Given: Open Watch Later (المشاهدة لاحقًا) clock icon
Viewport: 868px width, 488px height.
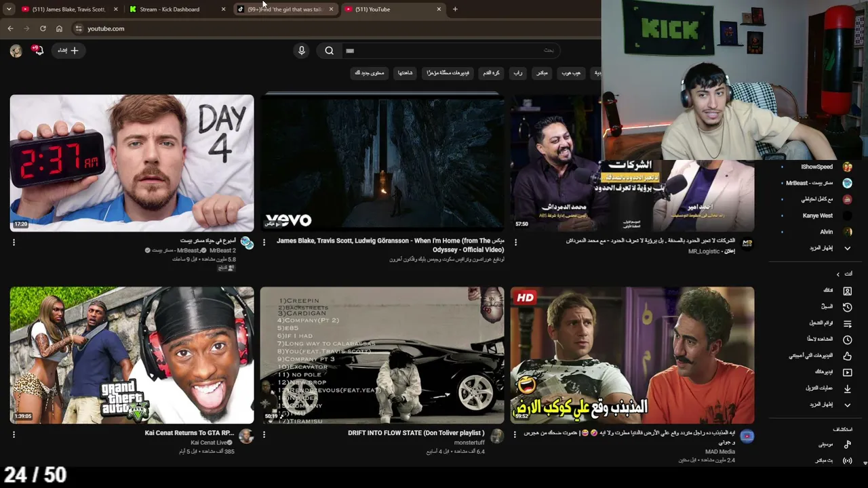Looking at the screenshot, I should [x=847, y=340].
